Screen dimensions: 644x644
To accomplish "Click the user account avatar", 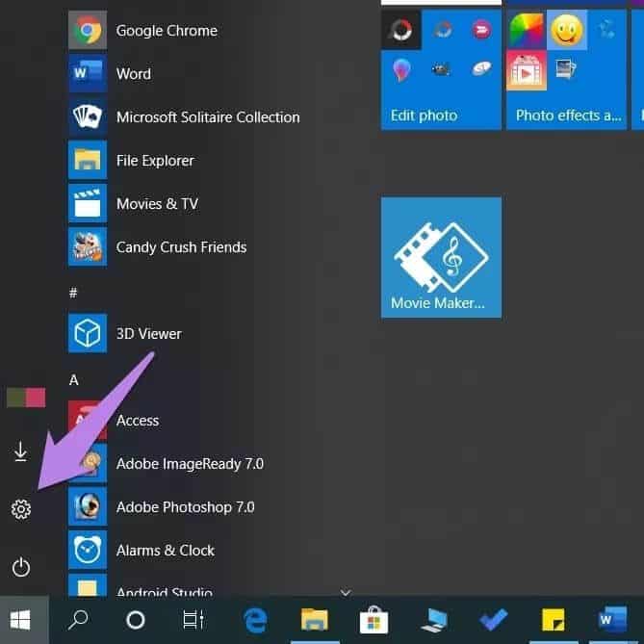I will point(26,398).
